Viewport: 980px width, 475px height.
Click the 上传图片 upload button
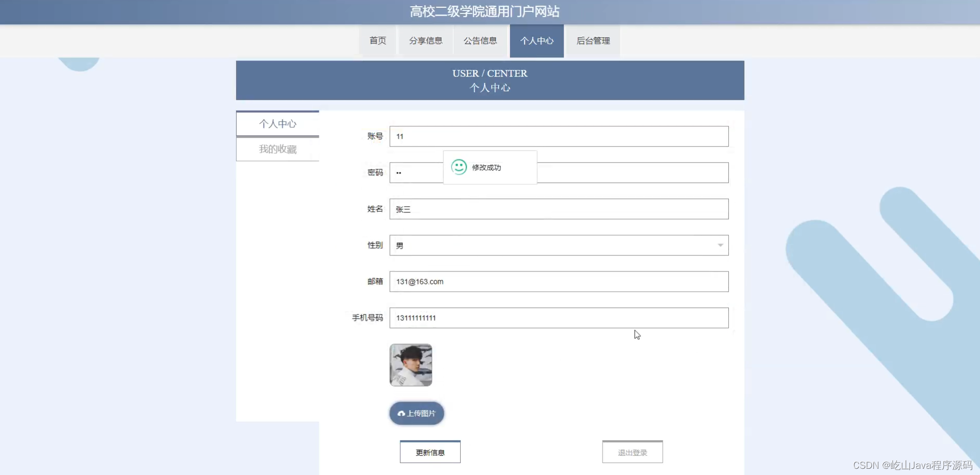point(416,413)
